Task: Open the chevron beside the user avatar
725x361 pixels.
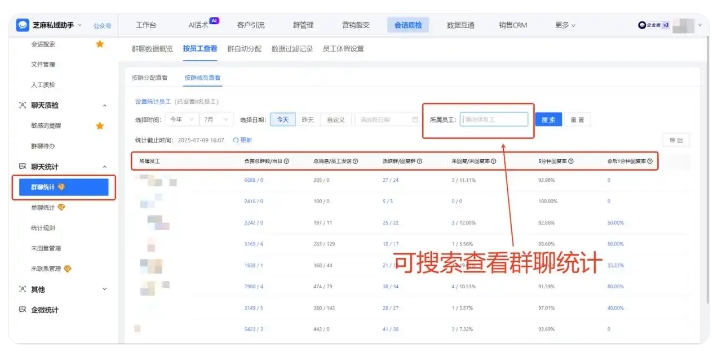Action: pyautogui.click(x=699, y=25)
